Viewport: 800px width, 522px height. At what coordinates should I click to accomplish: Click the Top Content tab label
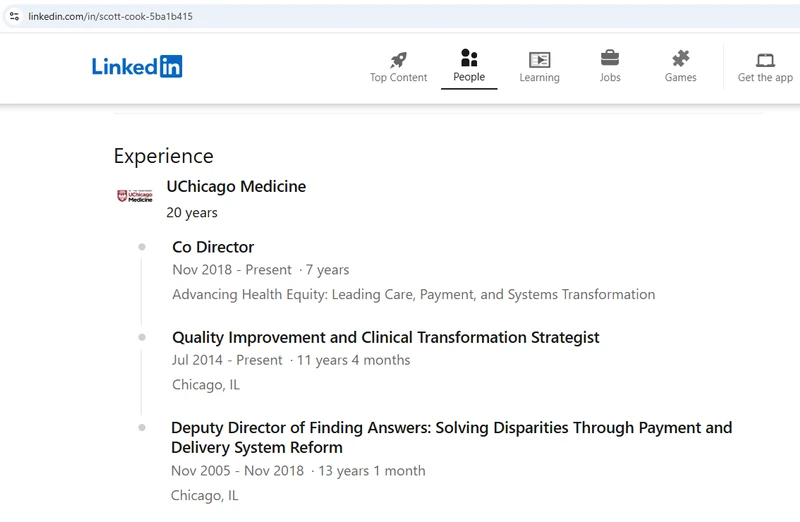click(398, 78)
